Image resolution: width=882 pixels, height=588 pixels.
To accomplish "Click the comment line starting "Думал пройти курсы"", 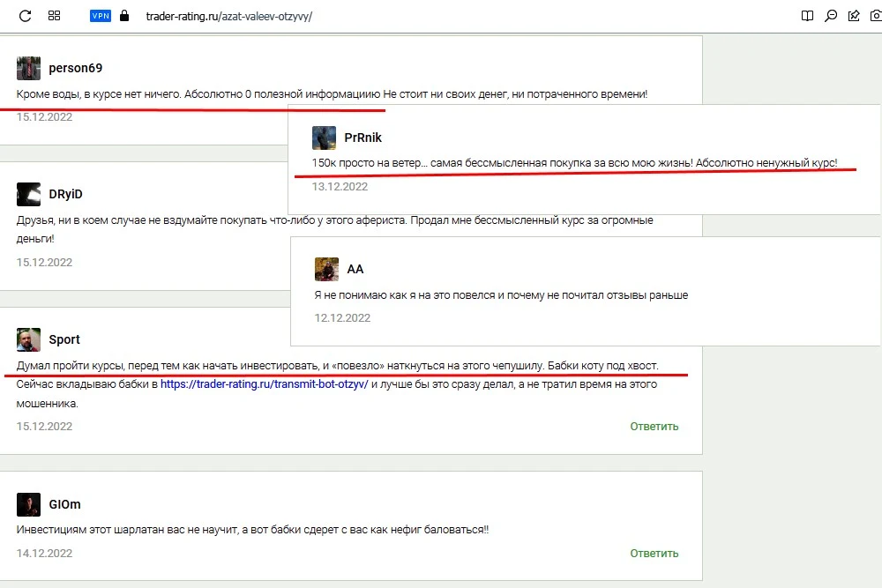I will [338, 366].
